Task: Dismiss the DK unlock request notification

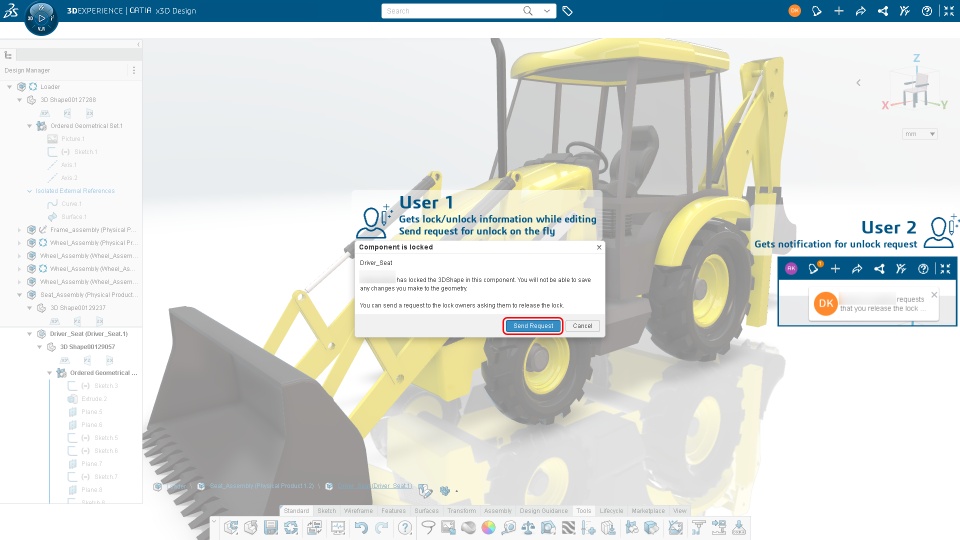Action: [x=934, y=295]
